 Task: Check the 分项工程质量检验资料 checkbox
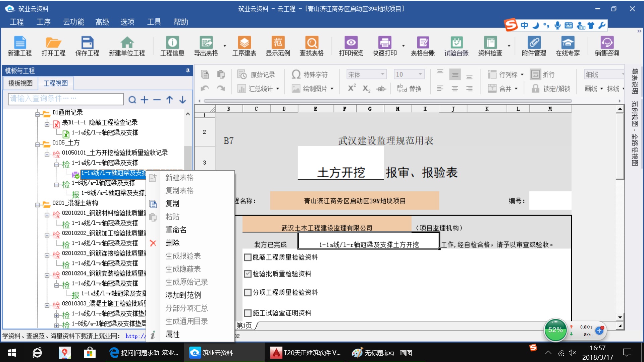pyautogui.click(x=248, y=293)
